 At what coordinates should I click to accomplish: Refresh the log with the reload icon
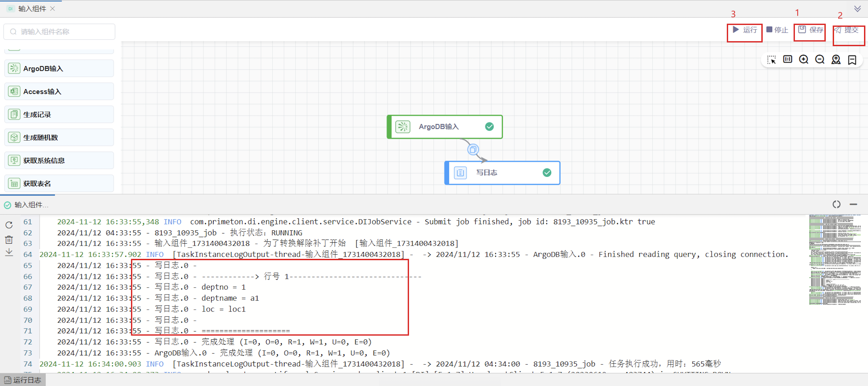click(9, 225)
